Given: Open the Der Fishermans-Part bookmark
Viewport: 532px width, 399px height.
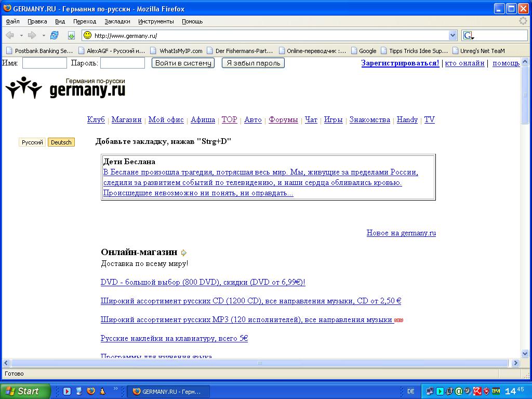Looking at the screenshot, I should point(240,51).
